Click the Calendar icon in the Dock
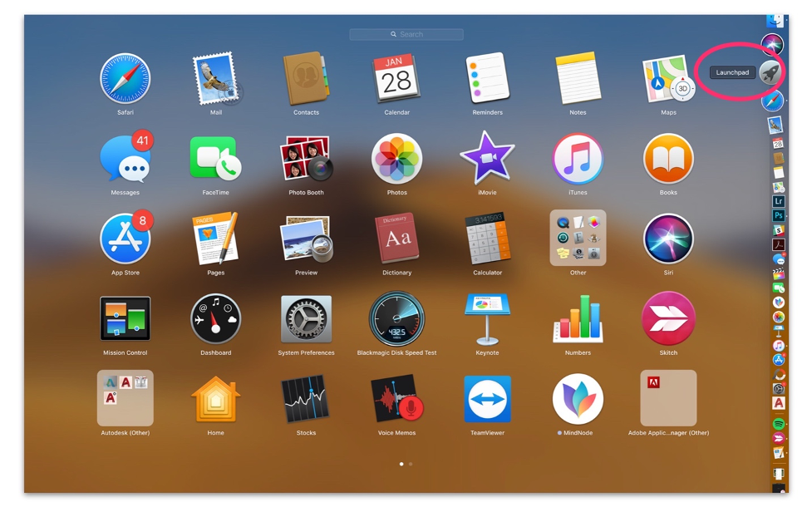The image size is (812, 512). tap(778, 143)
